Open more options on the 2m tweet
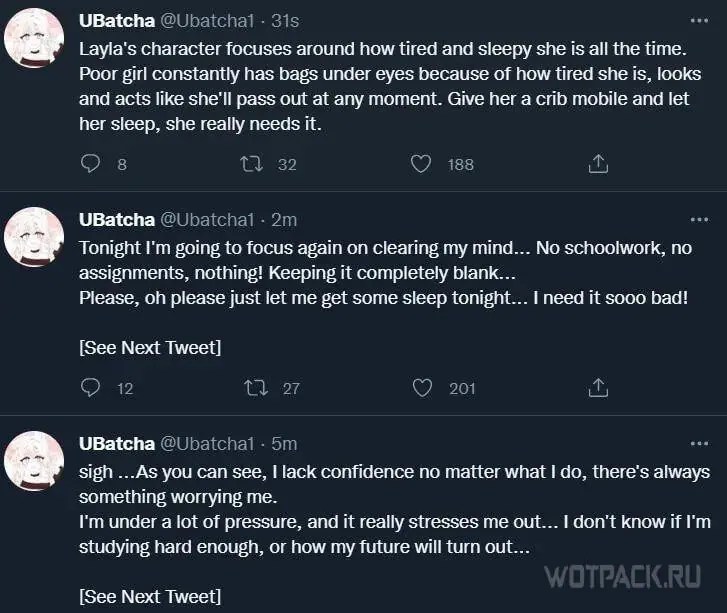 (699, 219)
